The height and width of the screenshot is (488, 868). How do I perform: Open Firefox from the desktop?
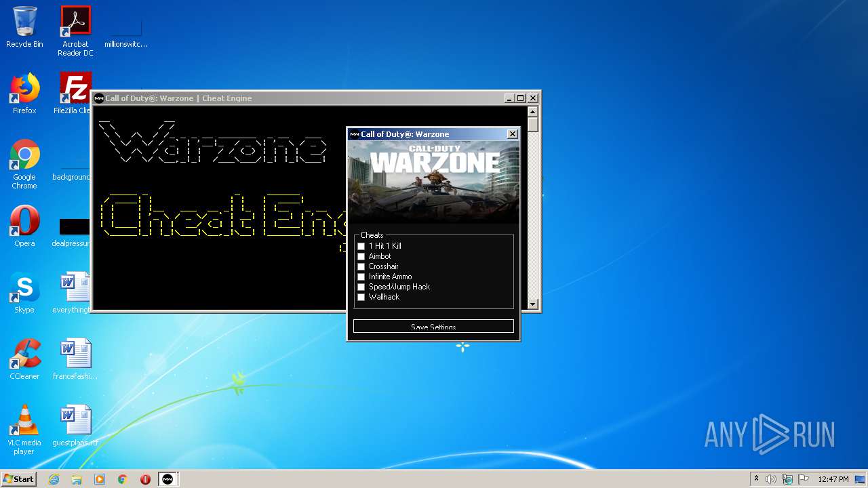click(24, 88)
